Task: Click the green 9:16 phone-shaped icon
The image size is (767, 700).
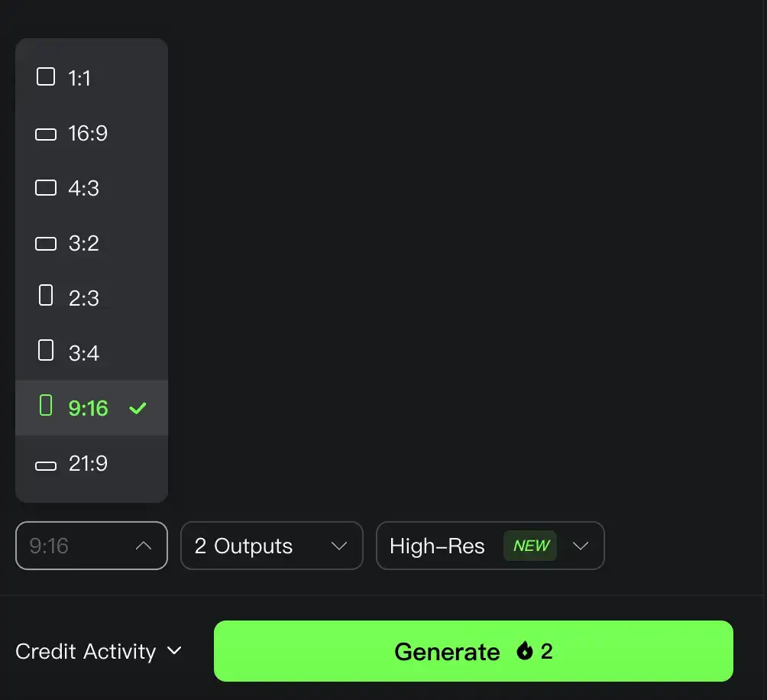Action: (x=46, y=406)
